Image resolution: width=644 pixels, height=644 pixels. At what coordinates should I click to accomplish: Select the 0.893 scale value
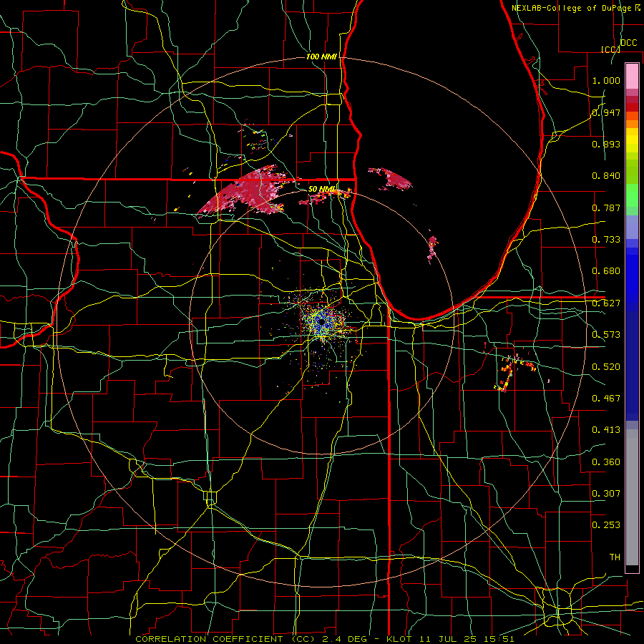tap(606, 144)
